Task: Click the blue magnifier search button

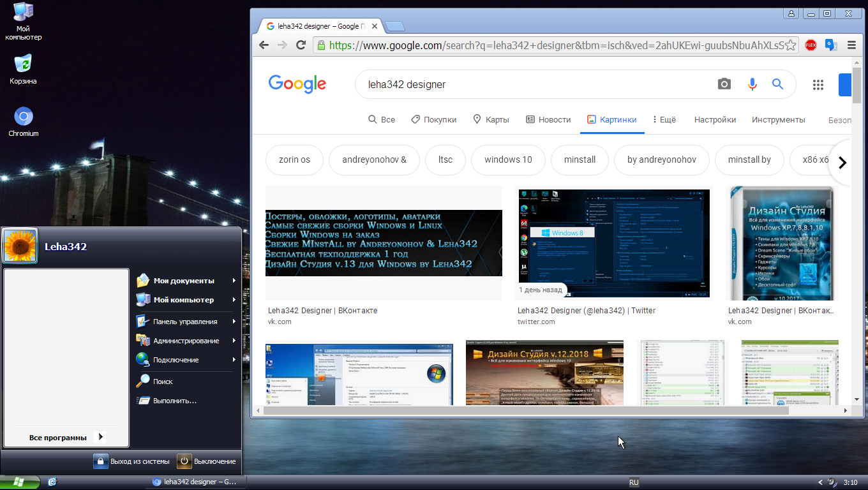Action: 777,84
